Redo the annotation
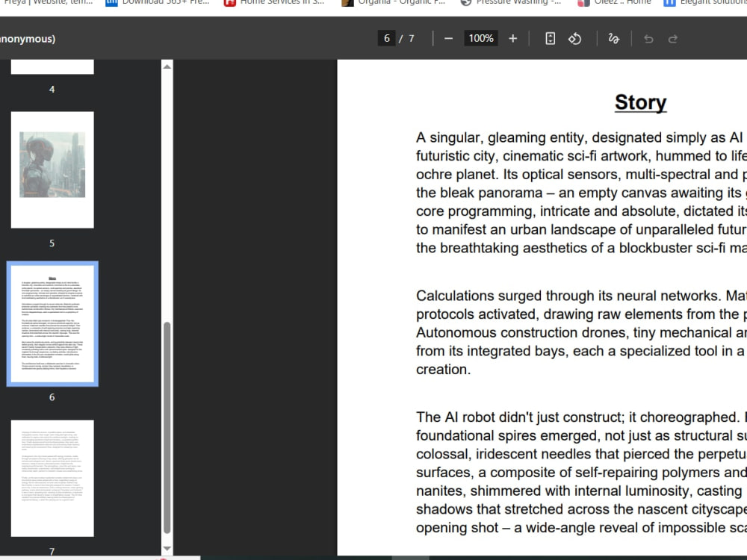747x560 pixels. click(673, 39)
